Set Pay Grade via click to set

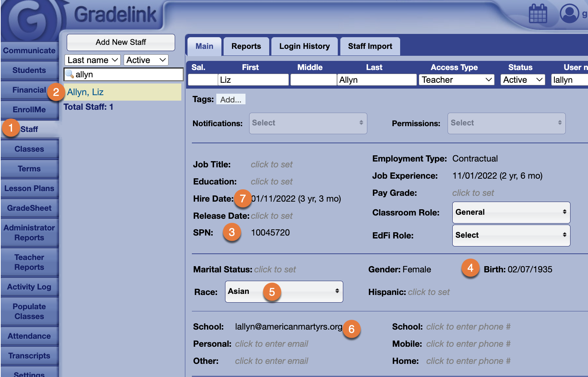point(473,193)
